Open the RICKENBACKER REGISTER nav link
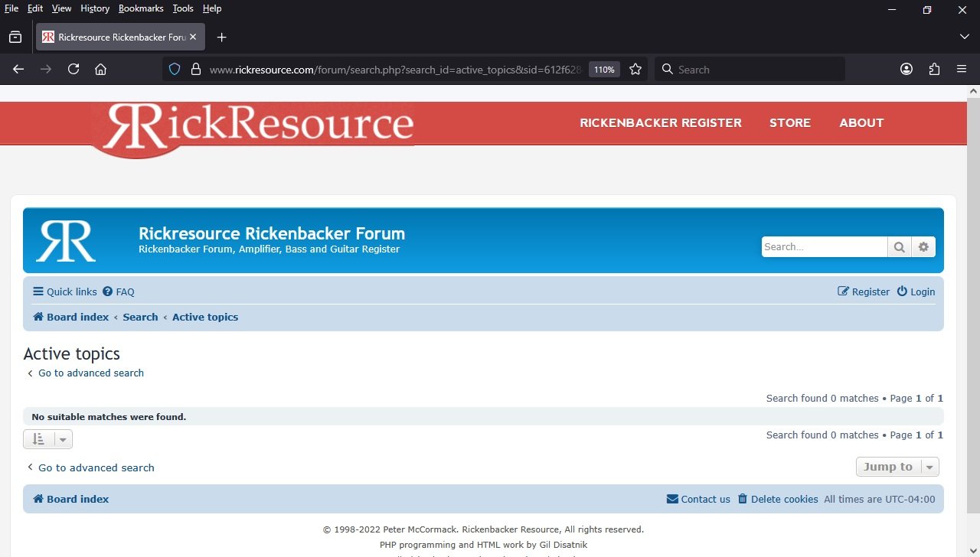The image size is (980, 557). 661,122
